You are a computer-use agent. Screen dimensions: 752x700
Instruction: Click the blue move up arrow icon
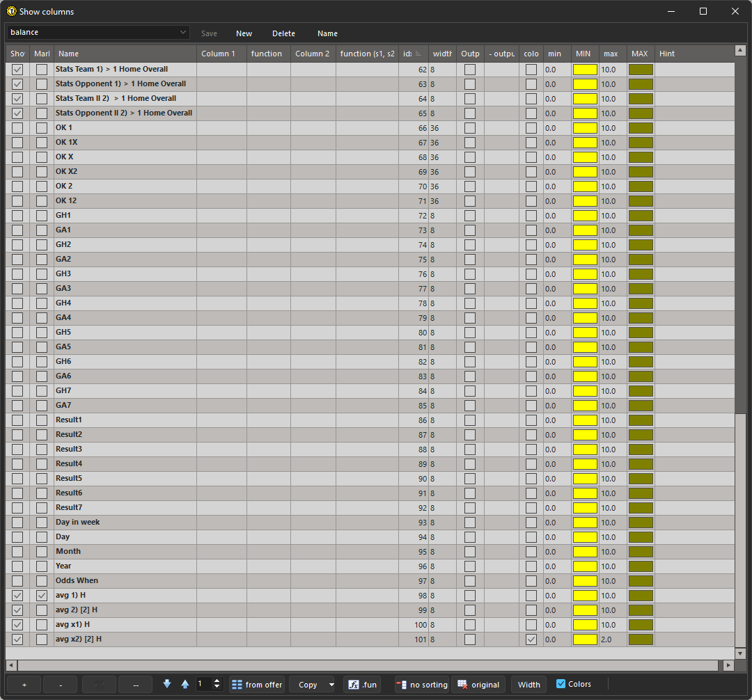pos(185,684)
